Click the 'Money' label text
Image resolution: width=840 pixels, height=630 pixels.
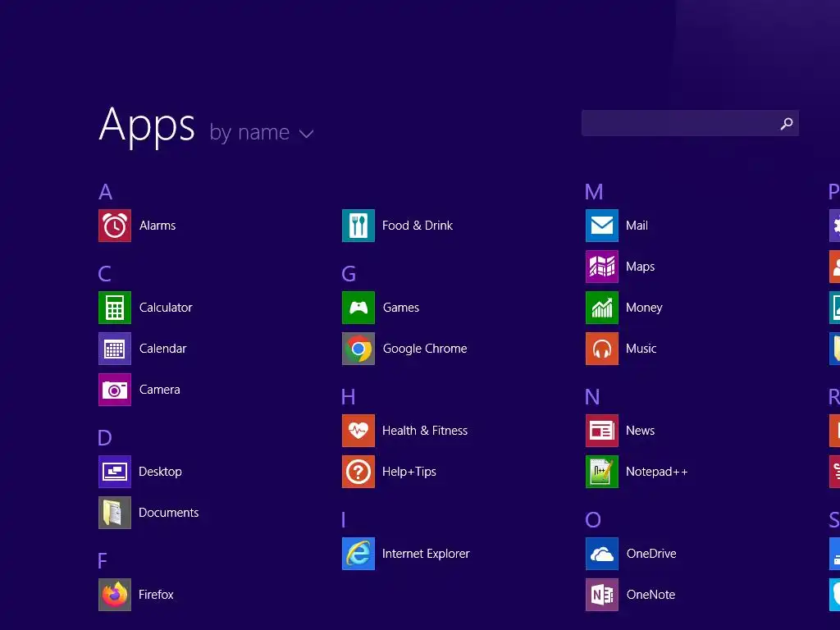pos(644,308)
